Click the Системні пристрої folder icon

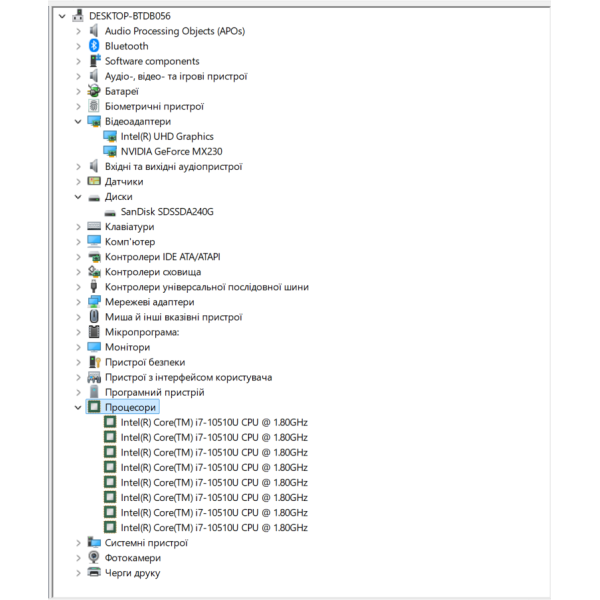point(94,542)
